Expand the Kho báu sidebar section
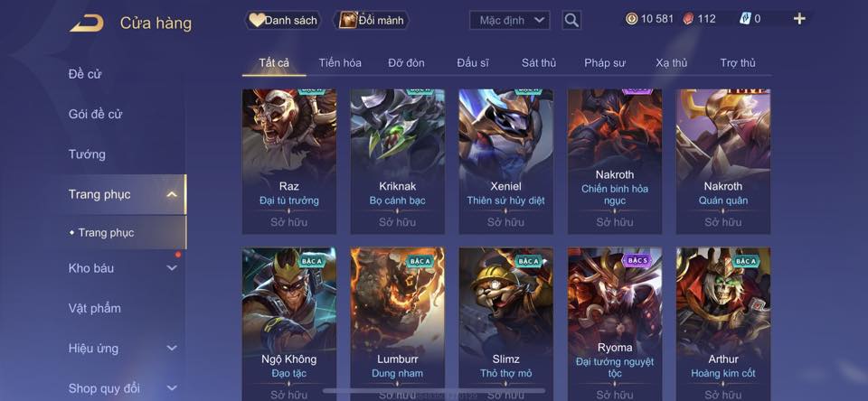Image resolution: width=868 pixels, height=401 pixels. (172, 268)
